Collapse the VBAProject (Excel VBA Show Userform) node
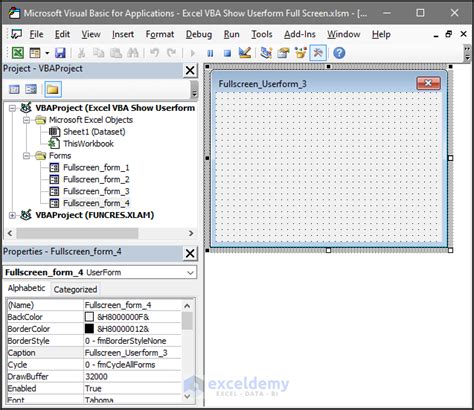 coord(12,108)
